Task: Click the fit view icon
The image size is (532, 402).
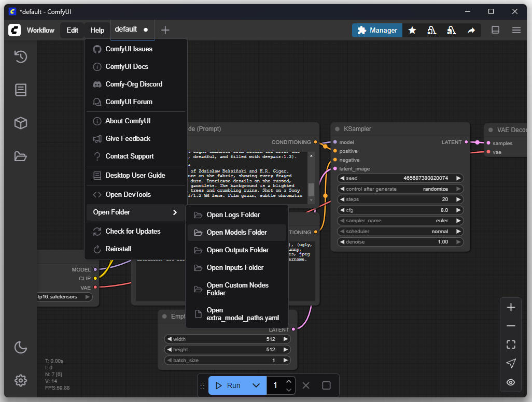Action: point(511,344)
